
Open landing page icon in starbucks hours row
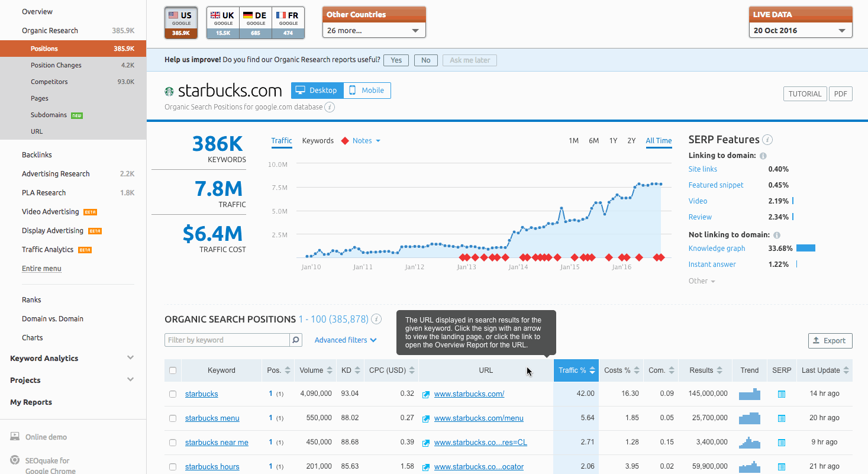[x=425, y=467]
